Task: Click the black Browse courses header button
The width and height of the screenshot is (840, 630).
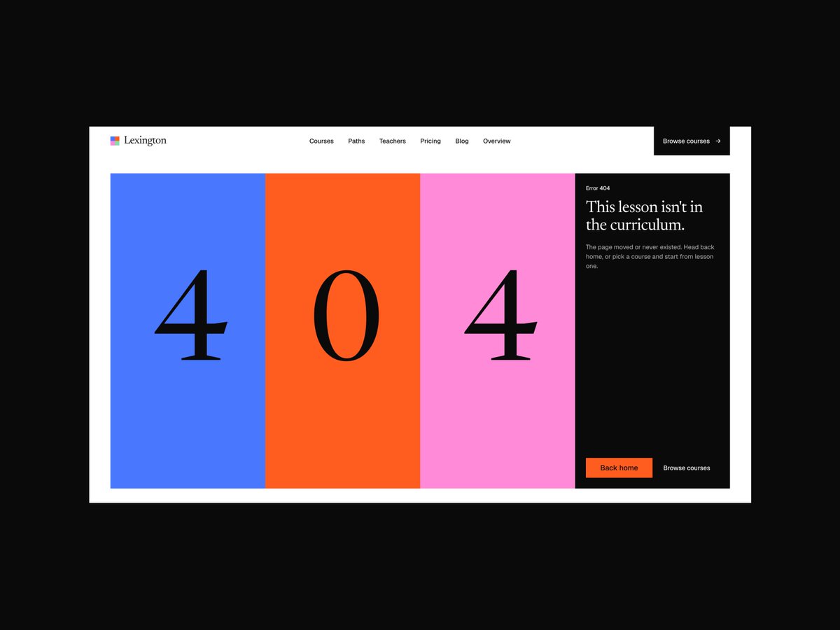Action: tap(692, 141)
